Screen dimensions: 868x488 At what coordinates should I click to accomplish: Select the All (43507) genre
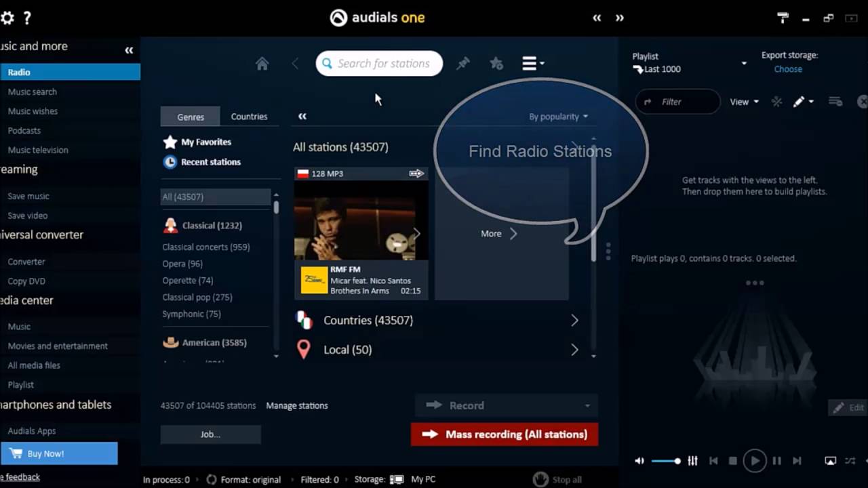[x=216, y=197]
